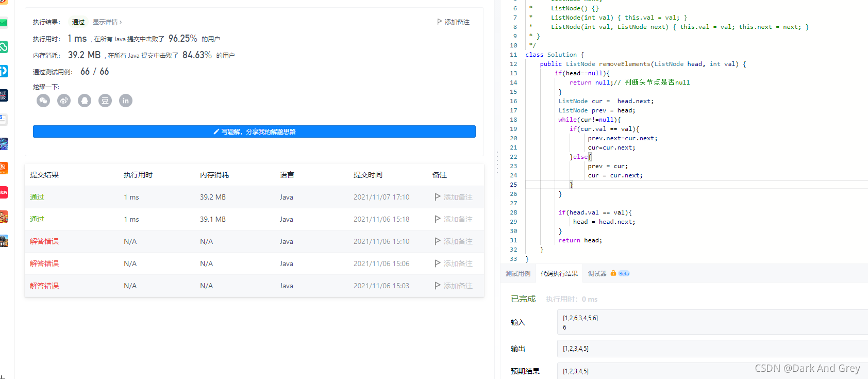Click the flag icon beside 添加备注 at top
Image resolution: width=868 pixels, height=379 pixels.
[440, 22]
